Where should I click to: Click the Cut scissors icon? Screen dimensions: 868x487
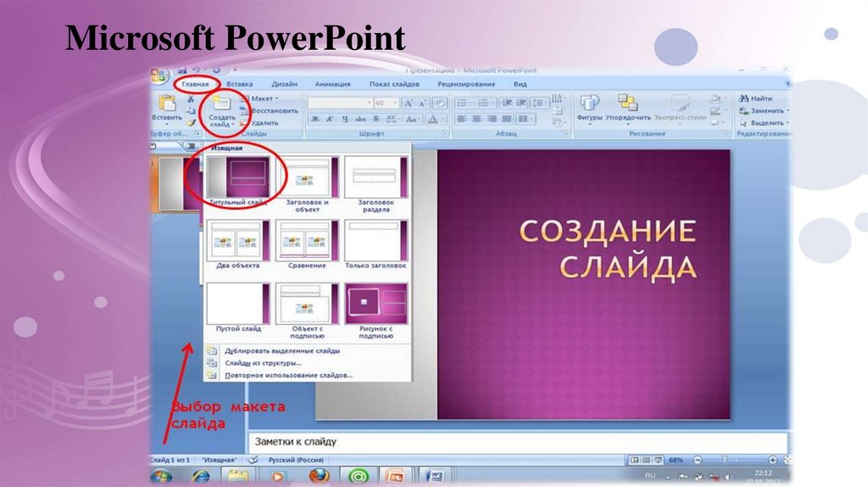pos(191,99)
